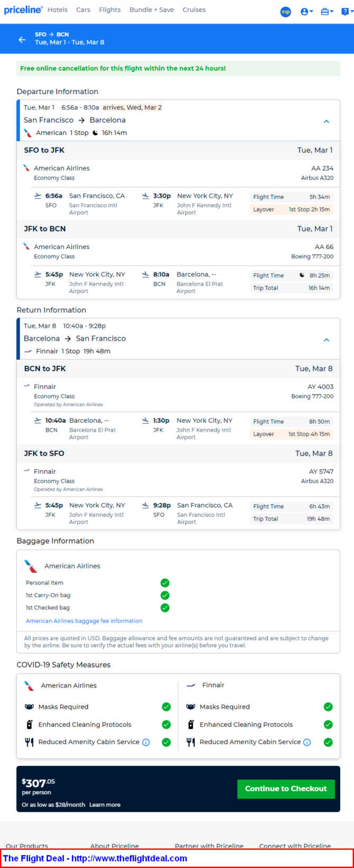This screenshot has width=354, height=868.
Task: Collapse the Departure Information flight details
Action: click(327, 121)
